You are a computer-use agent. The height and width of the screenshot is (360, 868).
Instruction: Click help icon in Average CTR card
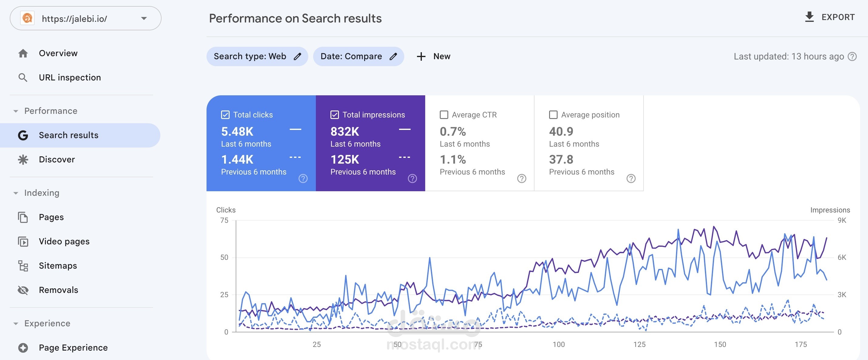coord(521,178)
